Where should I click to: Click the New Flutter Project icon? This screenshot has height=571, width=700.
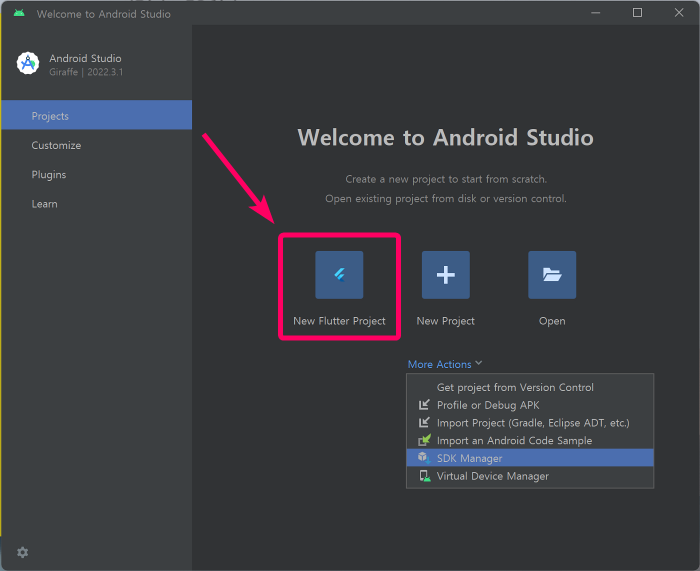(x=339, y=275)
